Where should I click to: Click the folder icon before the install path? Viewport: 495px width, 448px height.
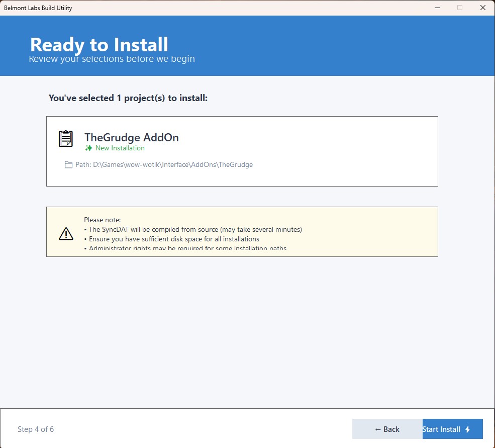(69, 165)
